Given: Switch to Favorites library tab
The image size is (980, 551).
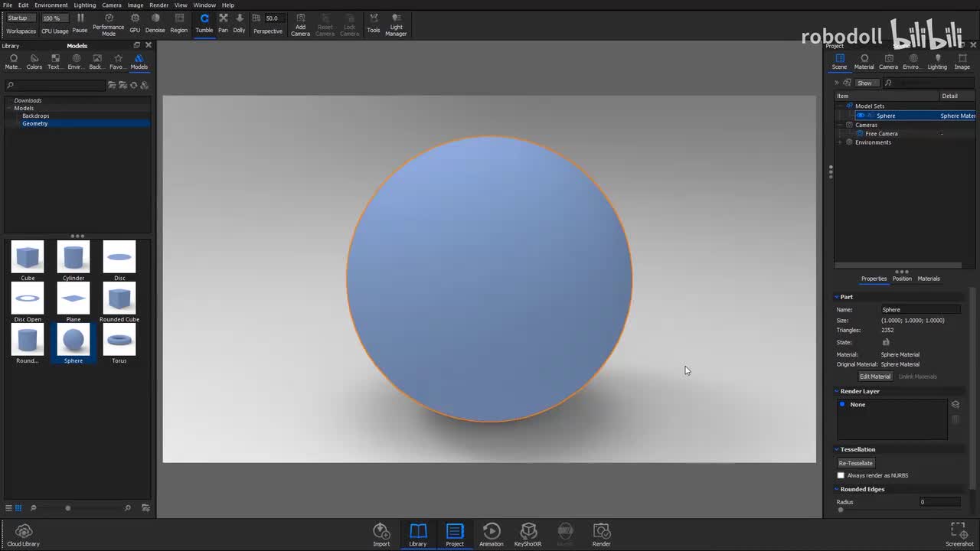Looking at the screenshot, I should click(118, 62).
